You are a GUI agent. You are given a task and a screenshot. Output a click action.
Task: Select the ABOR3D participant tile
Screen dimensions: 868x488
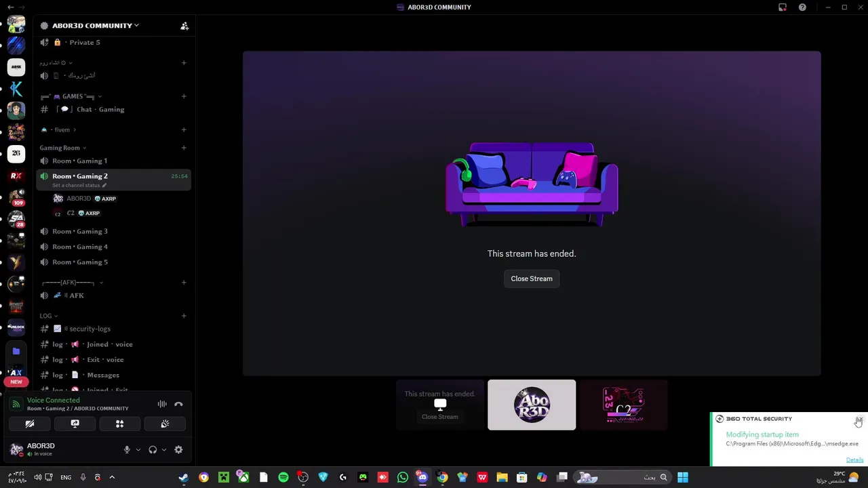tap(532, 405)
